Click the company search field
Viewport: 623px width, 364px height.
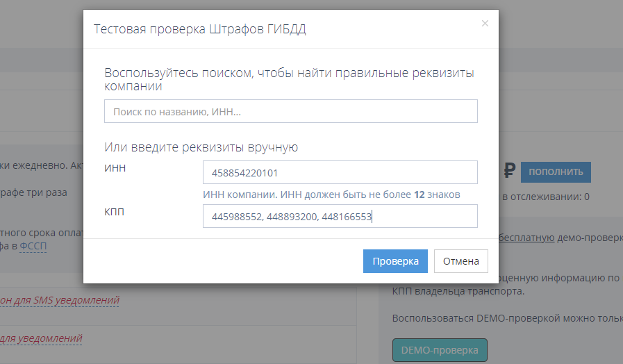click(x=290, y=111)
